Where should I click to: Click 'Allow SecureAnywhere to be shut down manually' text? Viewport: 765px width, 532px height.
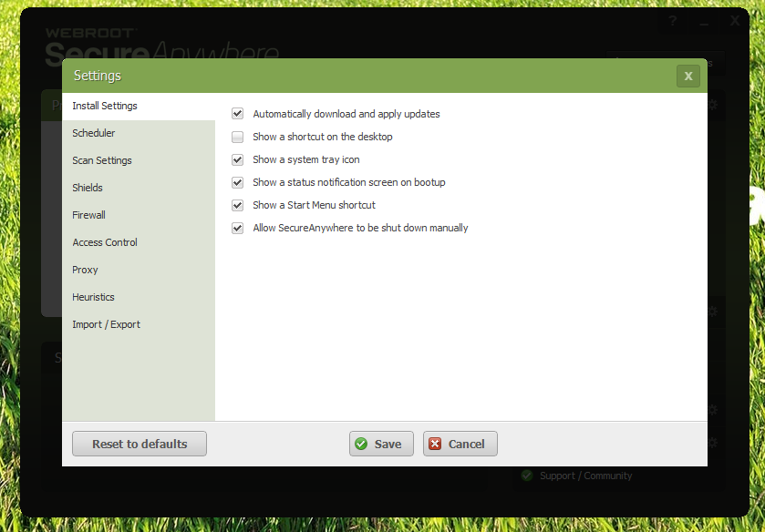coord(360,228)
